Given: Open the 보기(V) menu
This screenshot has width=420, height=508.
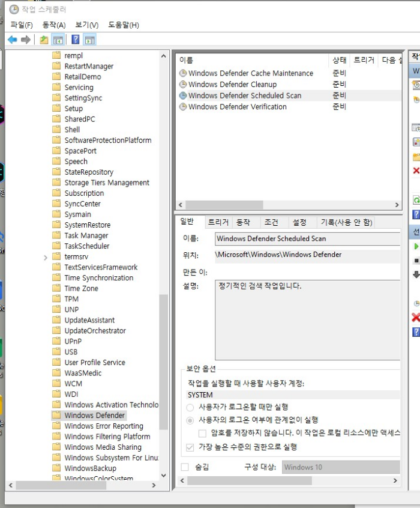Looking at the screenshot, I should [87, 25].
